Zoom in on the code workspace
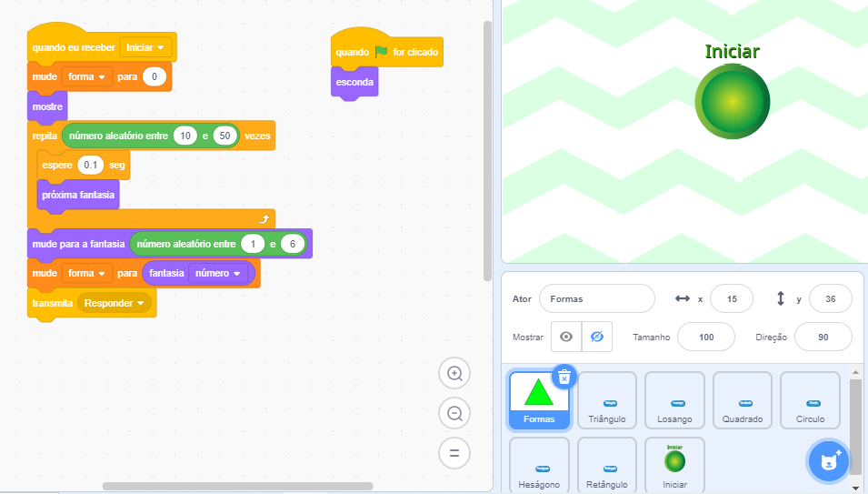Screen dimensions: 868x494 point(454,373)
